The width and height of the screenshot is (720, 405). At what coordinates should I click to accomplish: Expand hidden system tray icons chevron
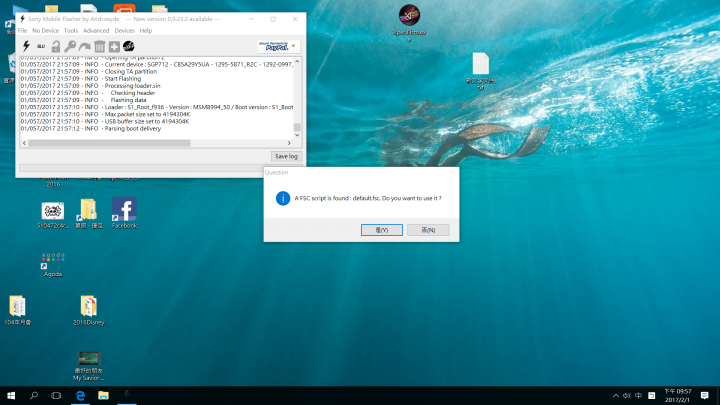tap(616, 395)
